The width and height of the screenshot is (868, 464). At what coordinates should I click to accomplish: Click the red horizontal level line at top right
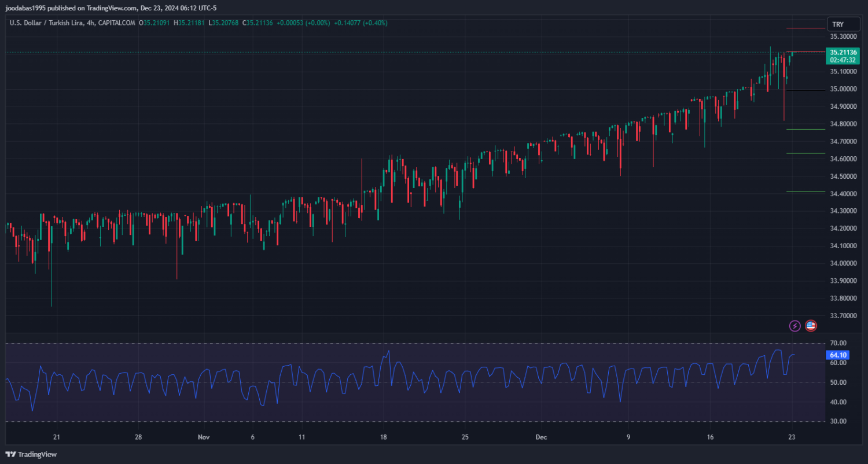click(x=806, y=28)
